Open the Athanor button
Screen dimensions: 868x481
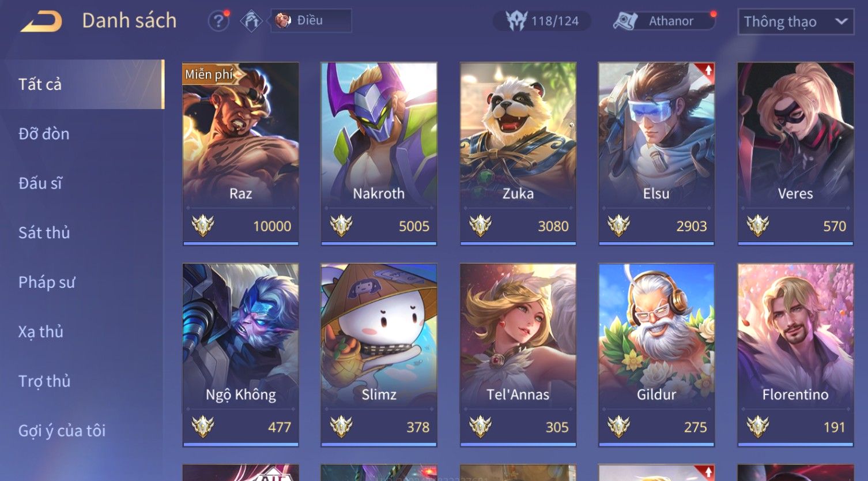pos(663,21)
